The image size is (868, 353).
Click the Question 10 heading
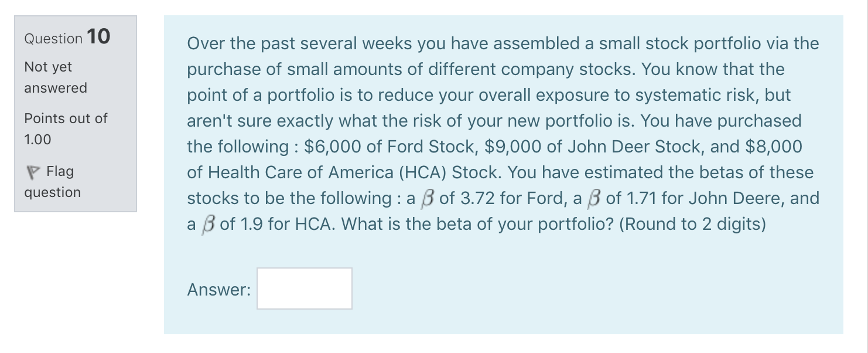(x=67, y=38)
